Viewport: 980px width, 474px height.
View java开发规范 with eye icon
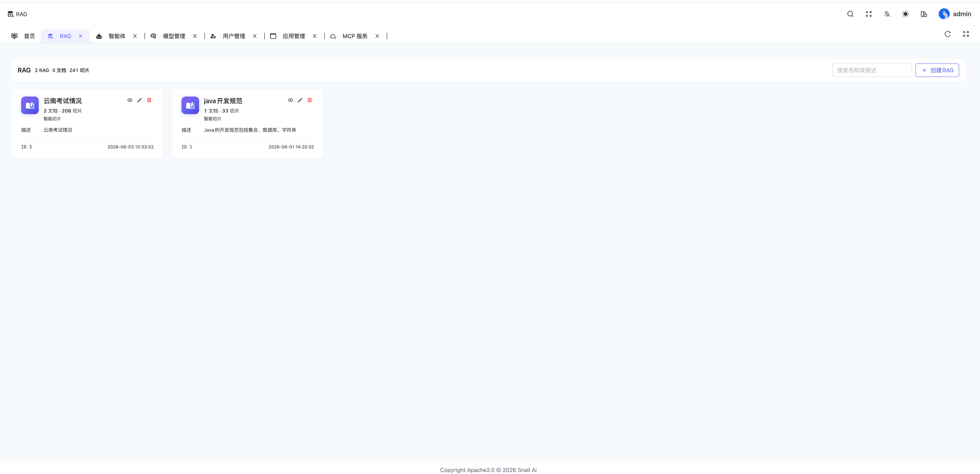pos(290,100)
